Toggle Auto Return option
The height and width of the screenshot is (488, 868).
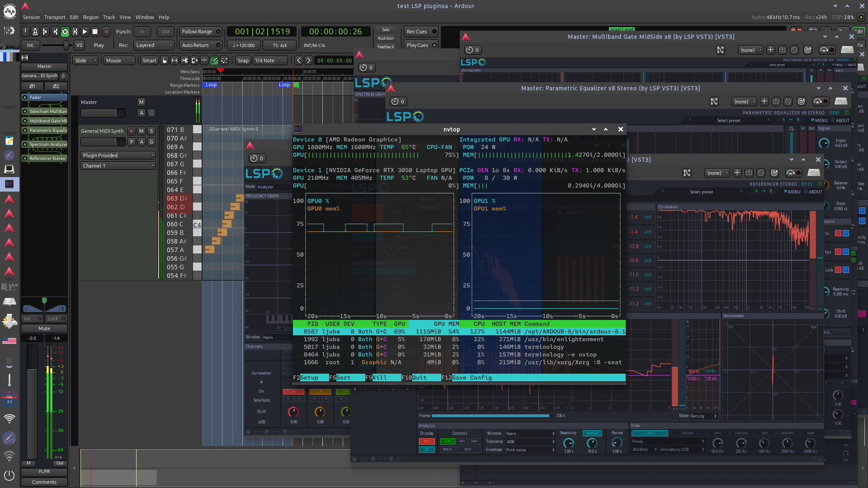[x=200, y=45]
